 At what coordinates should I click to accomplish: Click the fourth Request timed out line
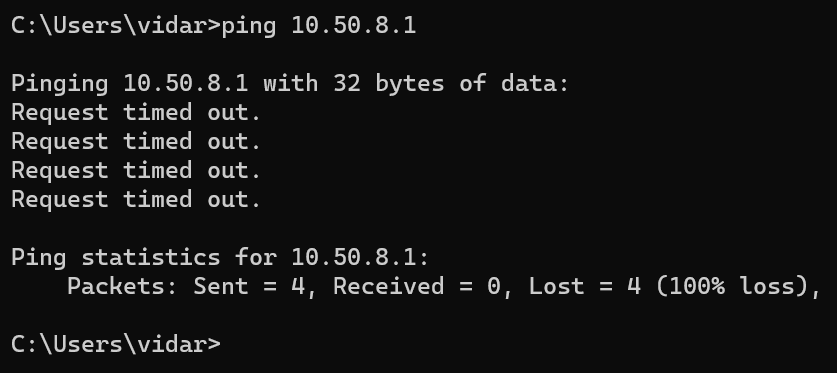[136, 199]
